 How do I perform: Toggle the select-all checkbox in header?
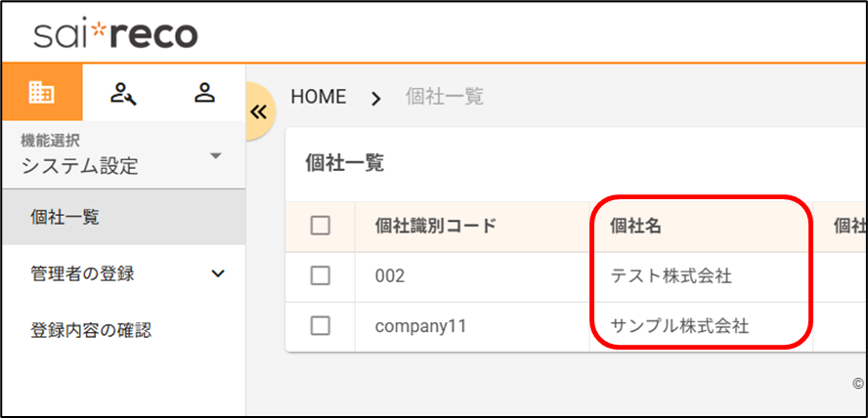pyautogui.click(x=320, y=226)
